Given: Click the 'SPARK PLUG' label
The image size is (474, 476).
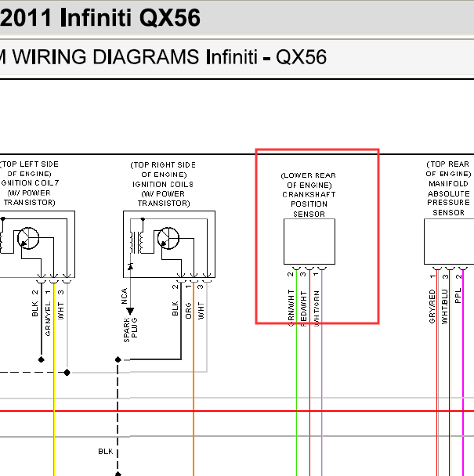Looking at the screenshot, I should (x=130, y=330).
